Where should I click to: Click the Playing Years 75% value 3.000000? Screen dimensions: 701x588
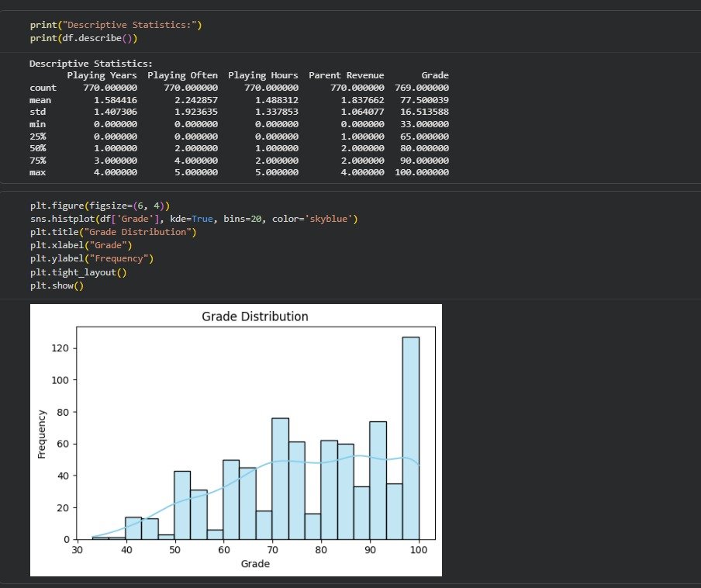tap(116, 161)
